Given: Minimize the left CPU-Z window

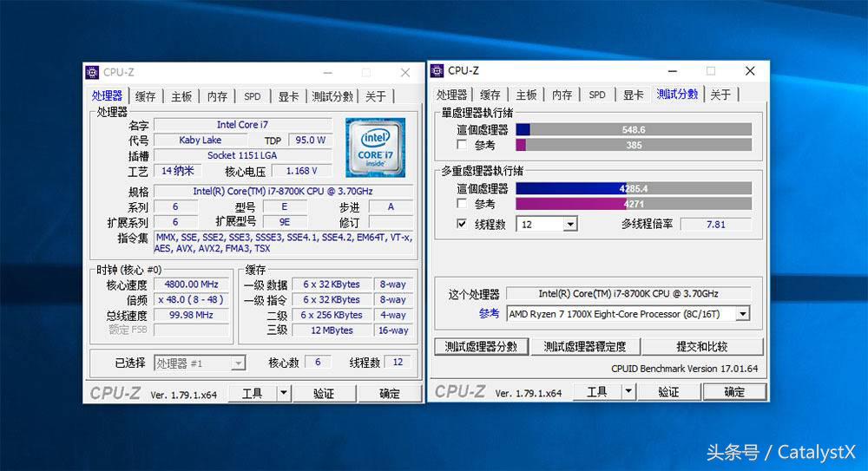Looking at the screenshot, I should 327,73.
